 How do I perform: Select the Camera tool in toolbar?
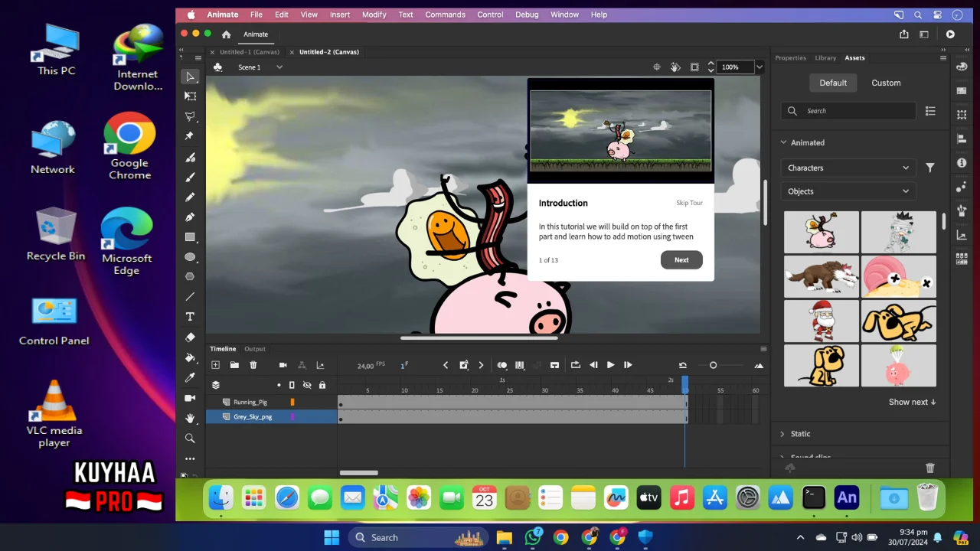[190, 398]
